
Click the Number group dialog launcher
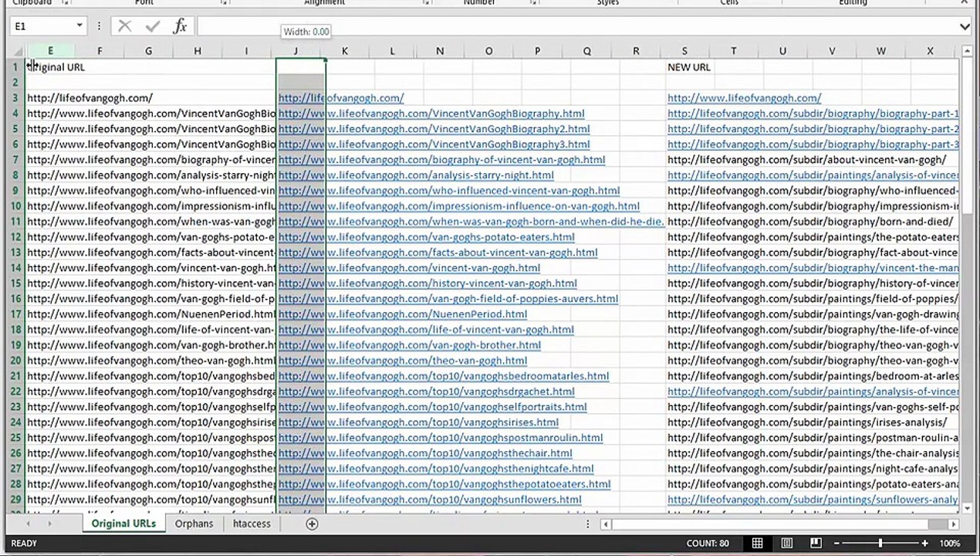[533, 2]
